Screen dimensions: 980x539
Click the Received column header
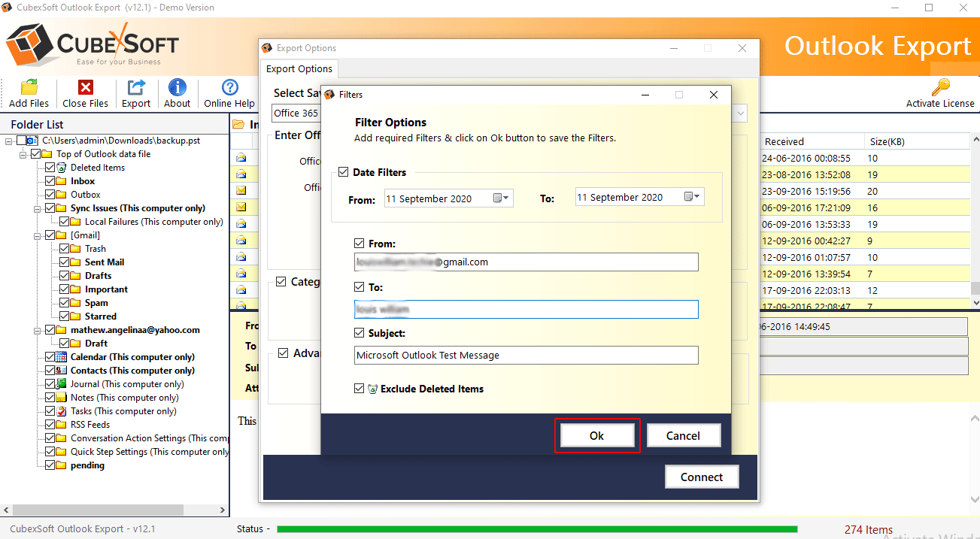click(x=812, y=141)
